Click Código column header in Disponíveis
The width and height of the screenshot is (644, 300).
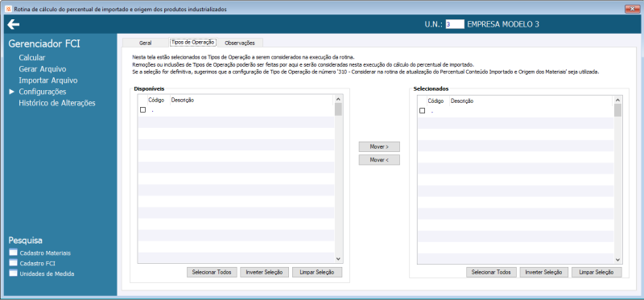(156, 101)
